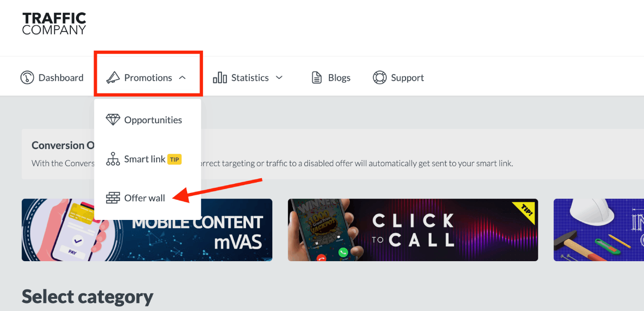This screenshot has height=311, width=644.
Task: Open the Statistics menu label
Action: [250, 78]
